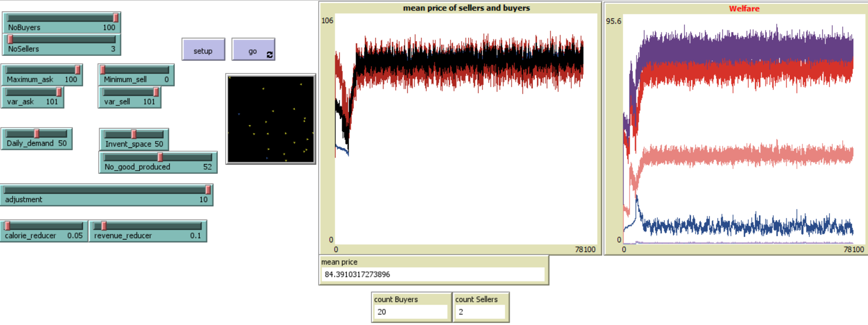Click the count Buyers monitor

click(x=411, y=307)
